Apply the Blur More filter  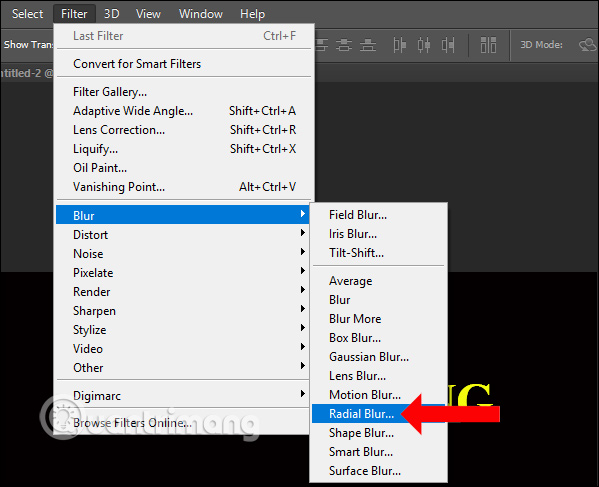[378, 319]
